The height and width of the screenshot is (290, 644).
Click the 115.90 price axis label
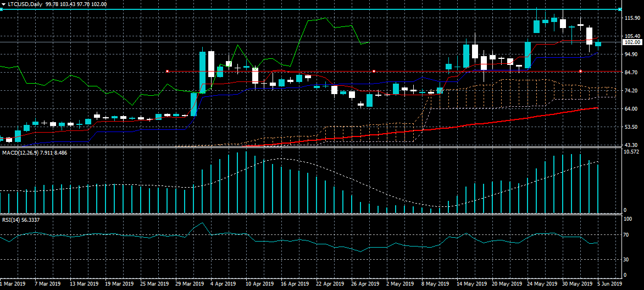click(631, 18)
